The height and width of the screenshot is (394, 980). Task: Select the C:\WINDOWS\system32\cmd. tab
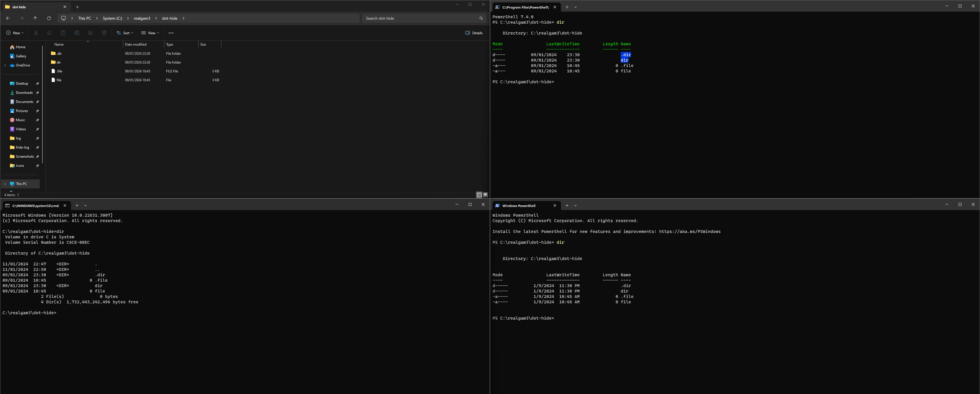click(x=36, y=206)
